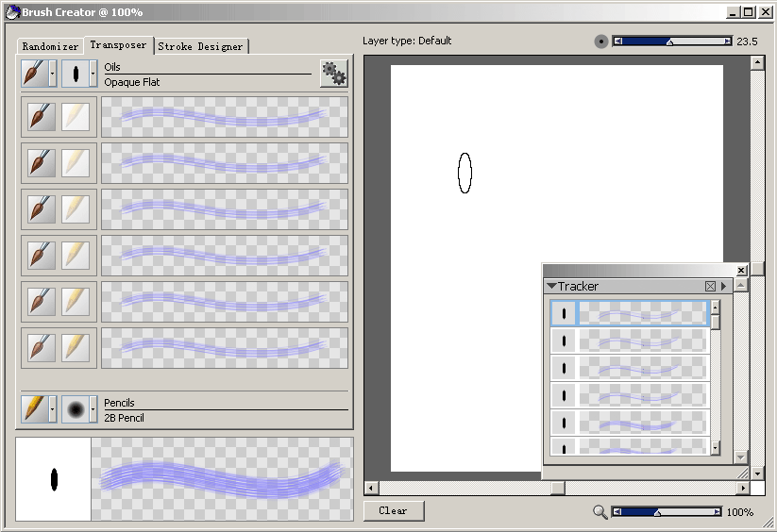Click the 2B Pencil variant name
This screenshot has width=777, height=532.
click(124, 418)
